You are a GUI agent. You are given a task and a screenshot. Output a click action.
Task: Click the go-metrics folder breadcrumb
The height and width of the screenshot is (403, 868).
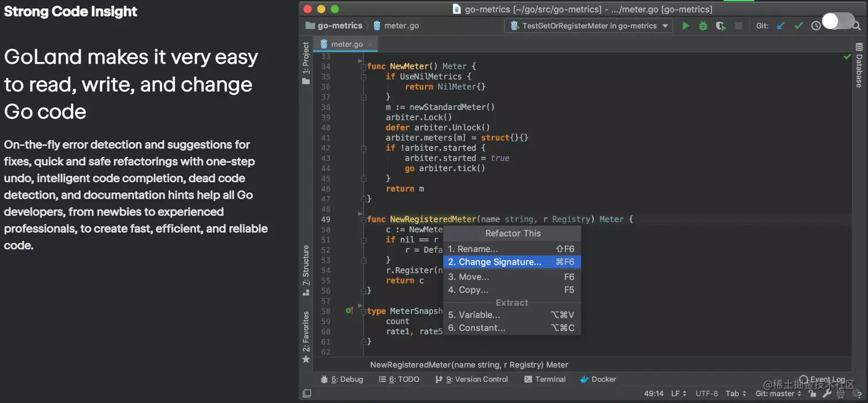point(334,26)
